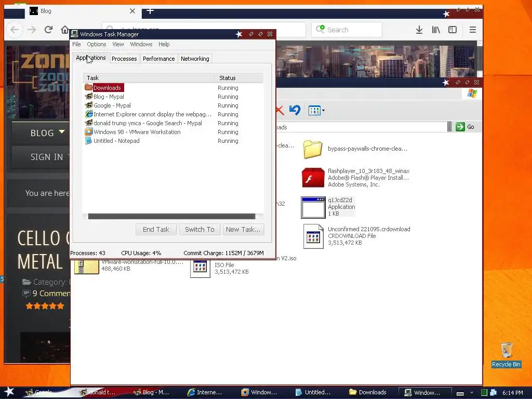Viewport: 532px width, 399px height.
Task: Click the horizontal scrollbar in task list
Action: (x=171, y=216)
